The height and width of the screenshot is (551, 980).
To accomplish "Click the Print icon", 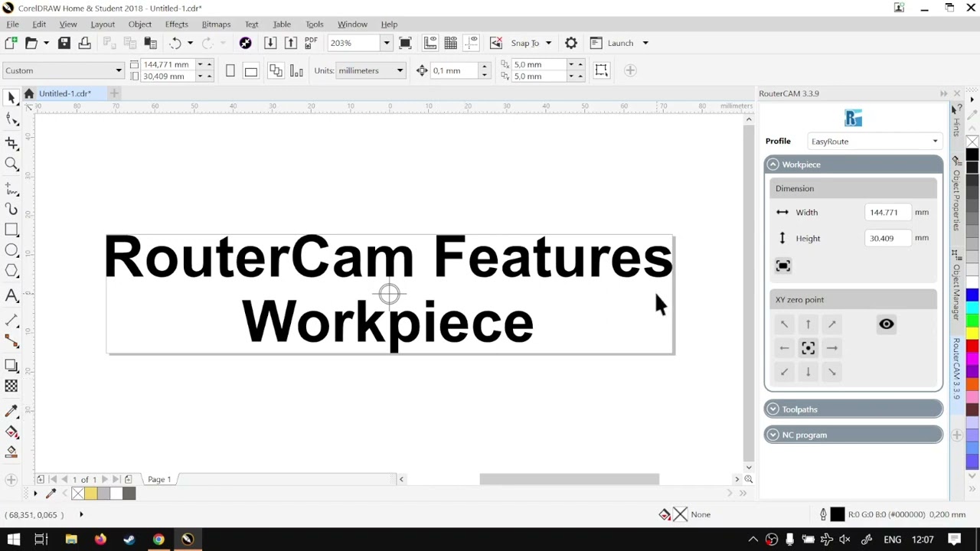I will pos(84,43).
